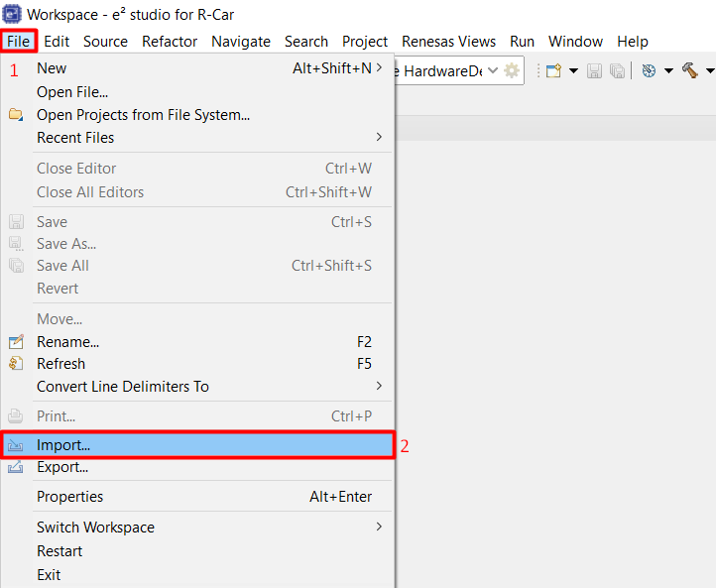Select Exit in the File menu
The width and height of the screenshot is (716, 588).
click(198, 575)
